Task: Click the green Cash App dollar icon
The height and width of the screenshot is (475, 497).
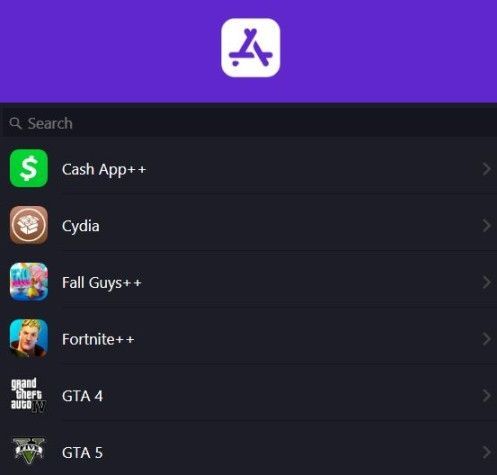Action: [29, 168]
